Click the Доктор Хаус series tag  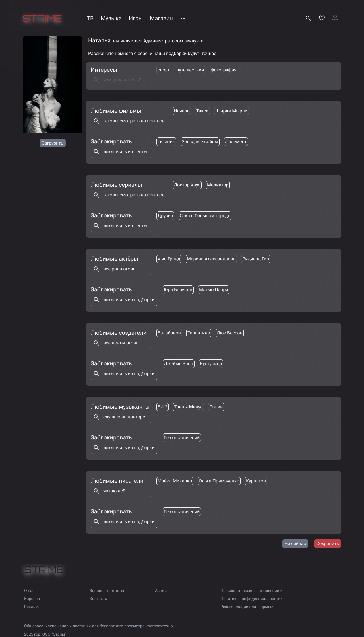(187, 185)
